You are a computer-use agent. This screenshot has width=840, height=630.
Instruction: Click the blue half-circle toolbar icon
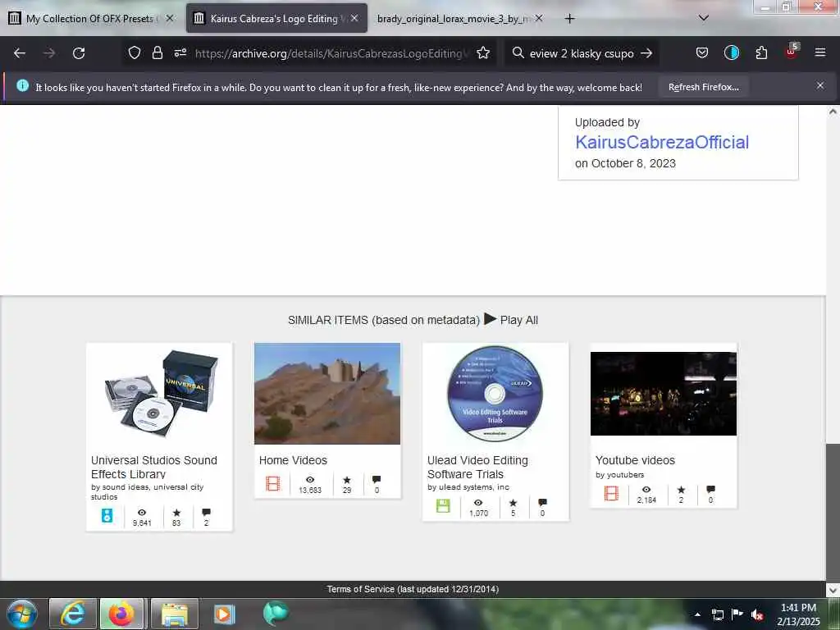point(731,52)
